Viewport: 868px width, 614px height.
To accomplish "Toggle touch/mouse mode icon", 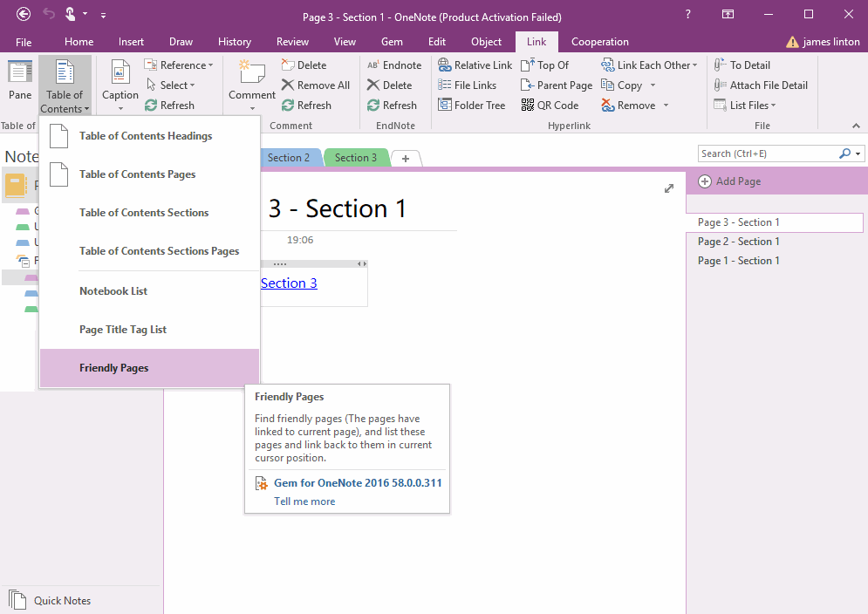I will tap(71, 14).
